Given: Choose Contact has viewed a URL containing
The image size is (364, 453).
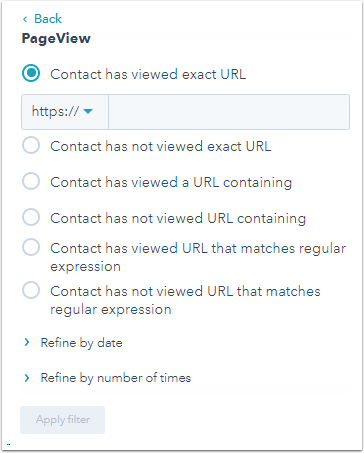Looking at the screenshot, I should (x=31, y=181).
